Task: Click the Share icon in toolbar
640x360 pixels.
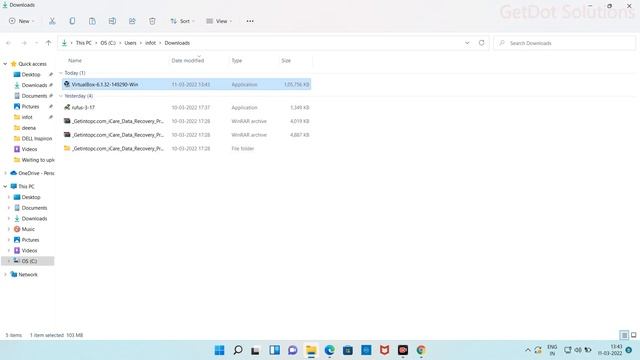Action: coord(132,21)
